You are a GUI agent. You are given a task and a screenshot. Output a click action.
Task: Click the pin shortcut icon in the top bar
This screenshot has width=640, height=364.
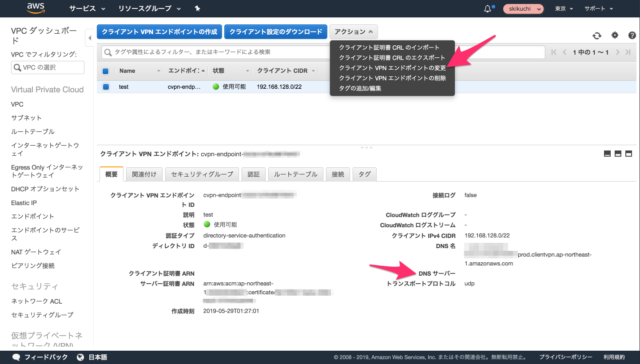click(x=198, y=8)
